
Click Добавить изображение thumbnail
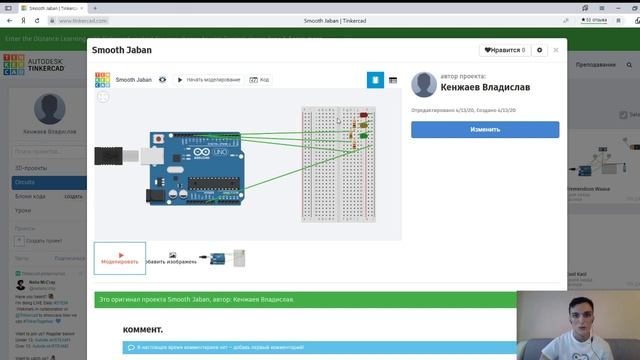pyautogui.click(x=172, y=258)
